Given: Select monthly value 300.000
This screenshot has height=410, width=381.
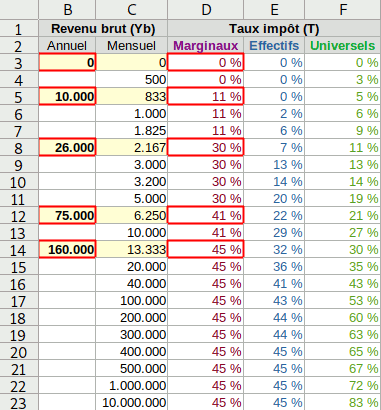Looking at the screenshot, I should [x=132, y=335].
